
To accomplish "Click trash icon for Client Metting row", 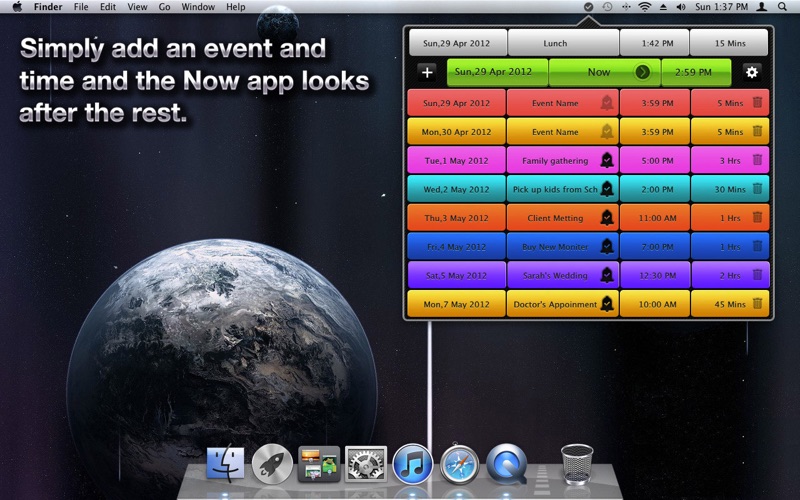I will coord(757,217).
